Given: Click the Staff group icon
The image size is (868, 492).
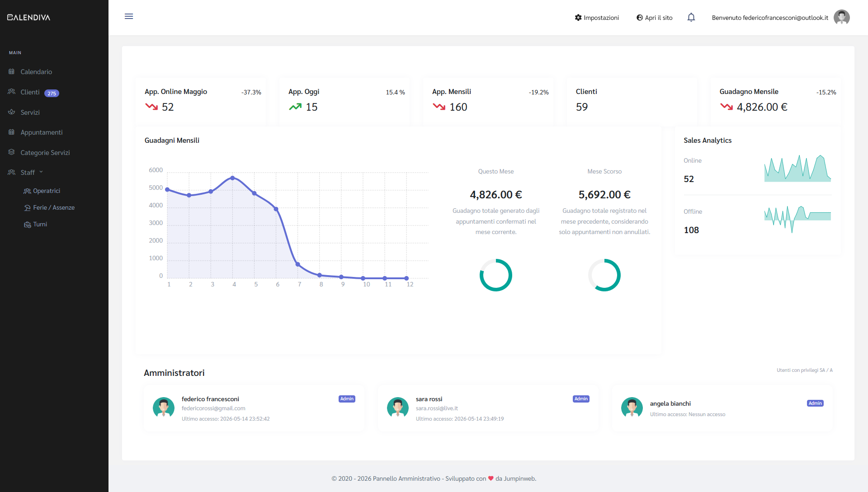Looking at the screenshot, I should tap(12, 172).
